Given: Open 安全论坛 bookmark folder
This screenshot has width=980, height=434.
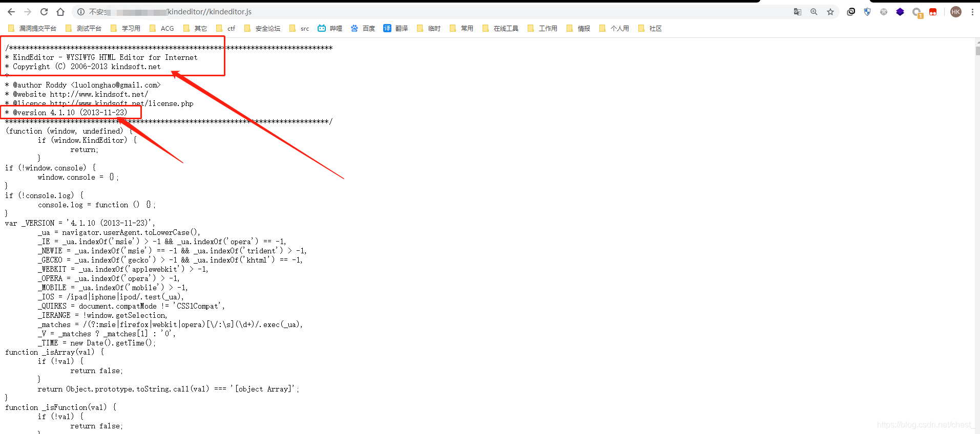Looking at the screenshot, I should click(x=262, y=28).
